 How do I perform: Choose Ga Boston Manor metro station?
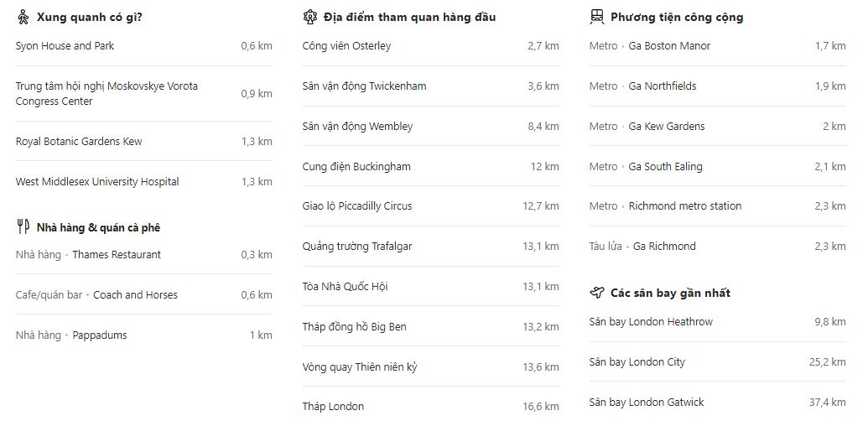[x=717, y=46]
